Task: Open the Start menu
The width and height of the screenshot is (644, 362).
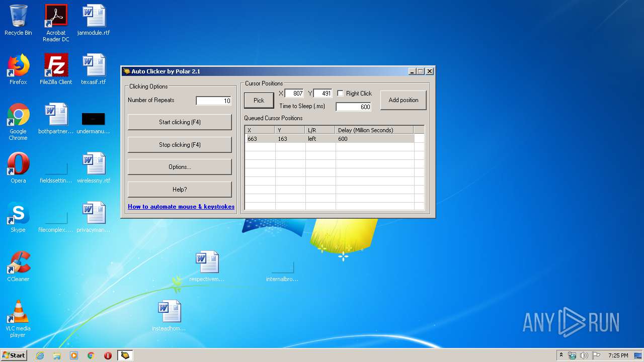Action: (14, 355)
